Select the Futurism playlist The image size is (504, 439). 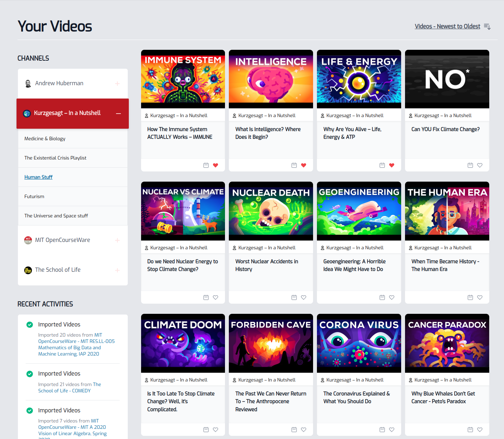[73, 196]
